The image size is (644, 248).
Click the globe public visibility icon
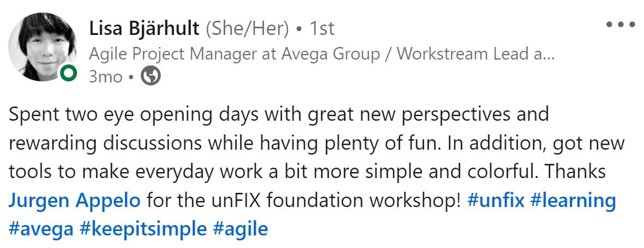point(151,76)
